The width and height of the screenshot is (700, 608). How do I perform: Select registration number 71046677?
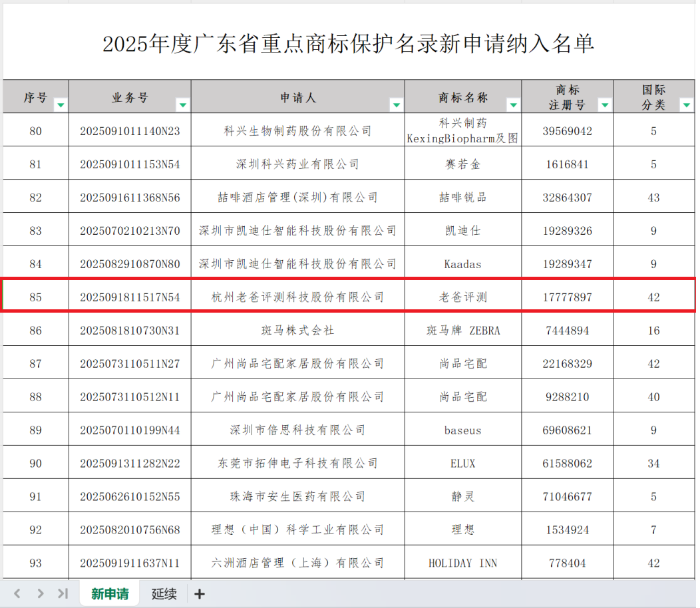coord(568,496)
